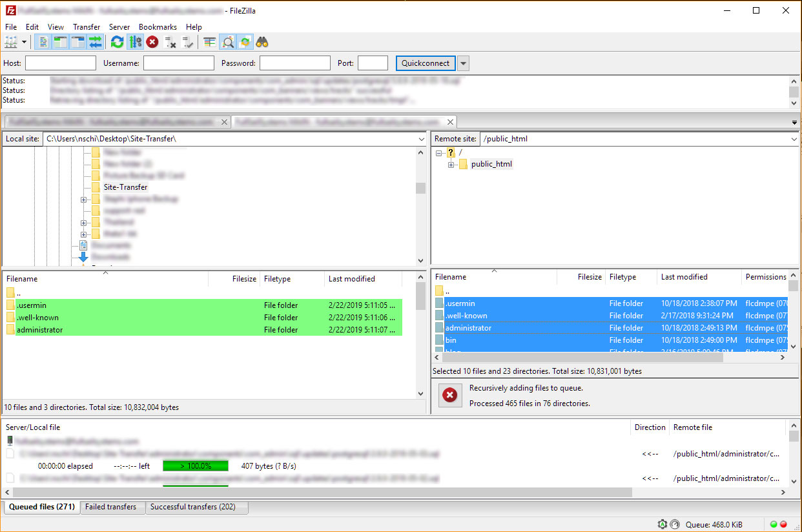
Task: Toggle processing of the transfer queue
Action: (x=135, y=42)
